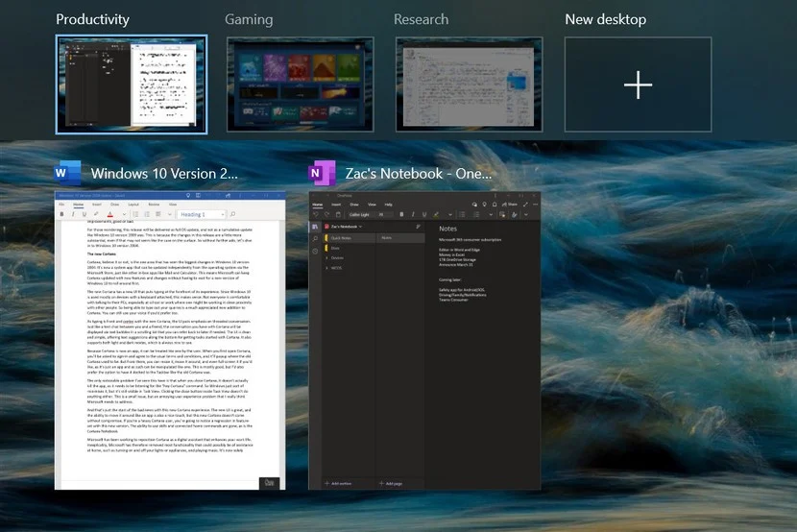Click the red font color A in Word
This screenshot has height=532, width=797.
(x=109, y=214)
